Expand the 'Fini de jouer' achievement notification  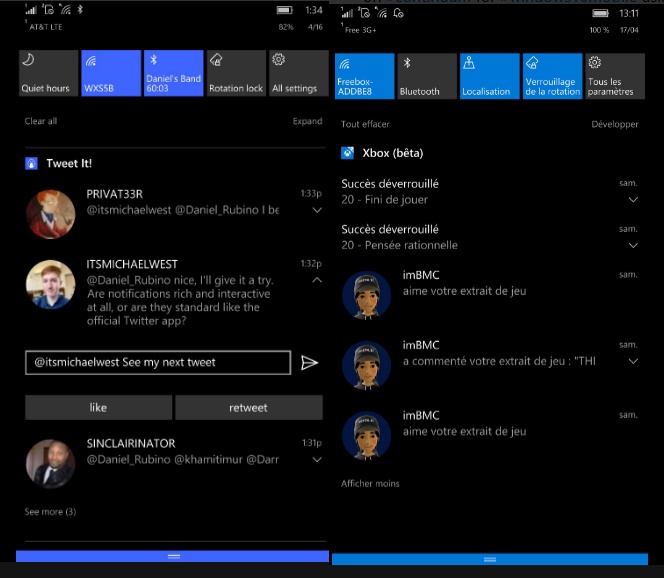(633, 200)
